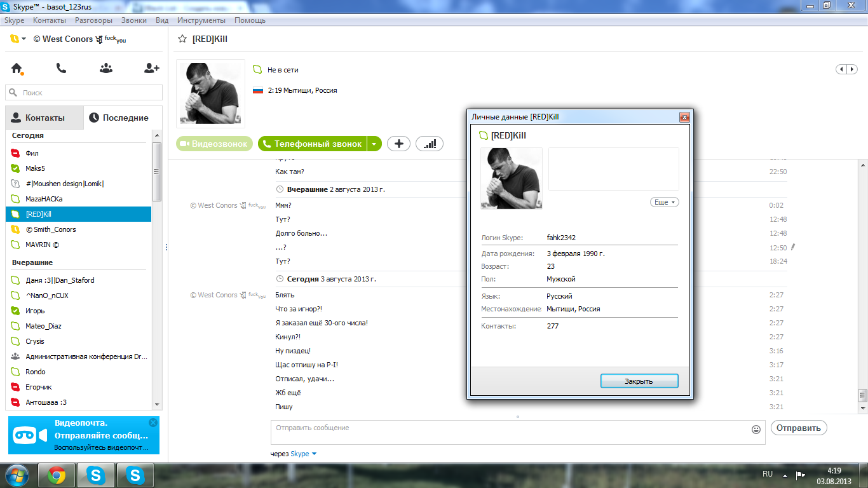
Task: Expand the phone call dropdown arrow
Action: pos(374,144)
